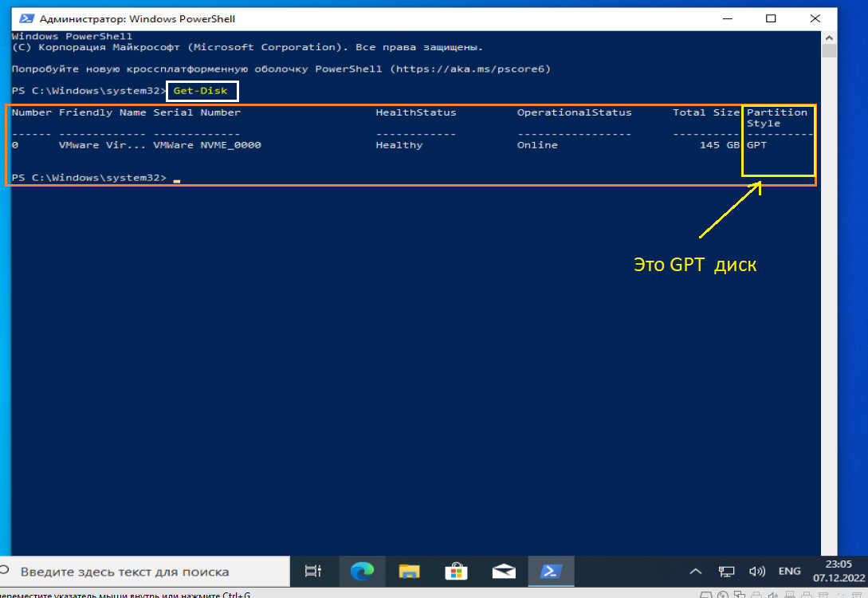Switch the ENG input language indicator

[789, 571]
